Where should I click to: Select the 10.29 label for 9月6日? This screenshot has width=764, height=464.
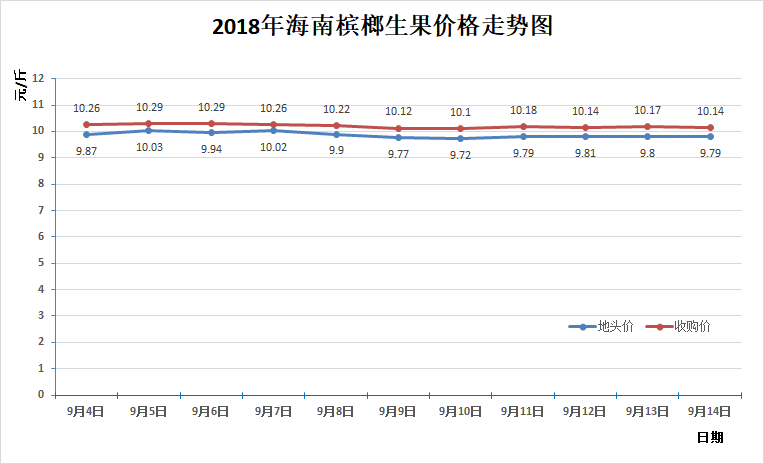point(211,107)
